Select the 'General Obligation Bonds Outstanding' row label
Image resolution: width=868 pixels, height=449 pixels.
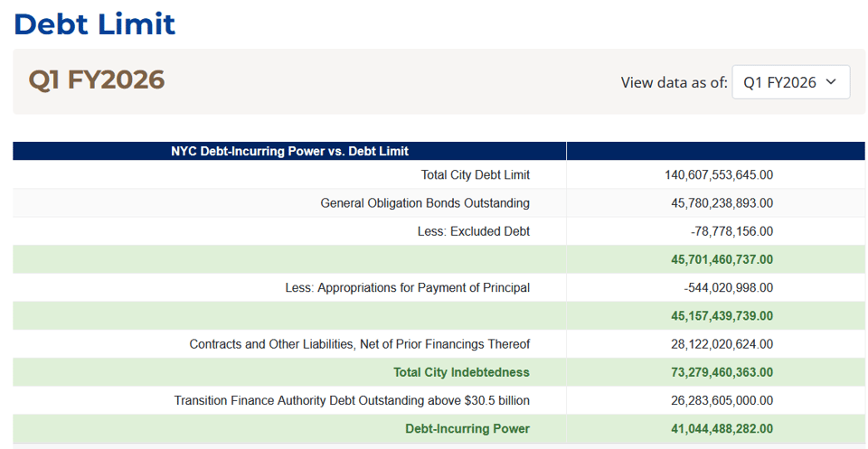(x=425, y=203)
